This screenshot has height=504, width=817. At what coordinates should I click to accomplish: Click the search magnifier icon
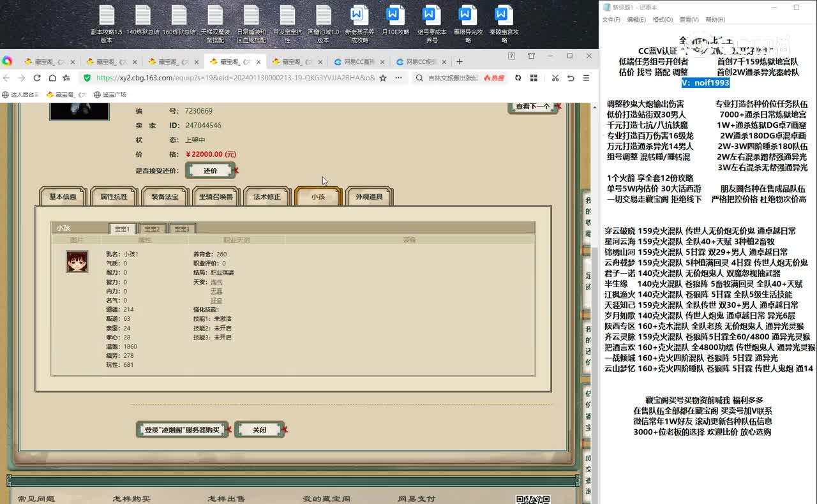419,78
